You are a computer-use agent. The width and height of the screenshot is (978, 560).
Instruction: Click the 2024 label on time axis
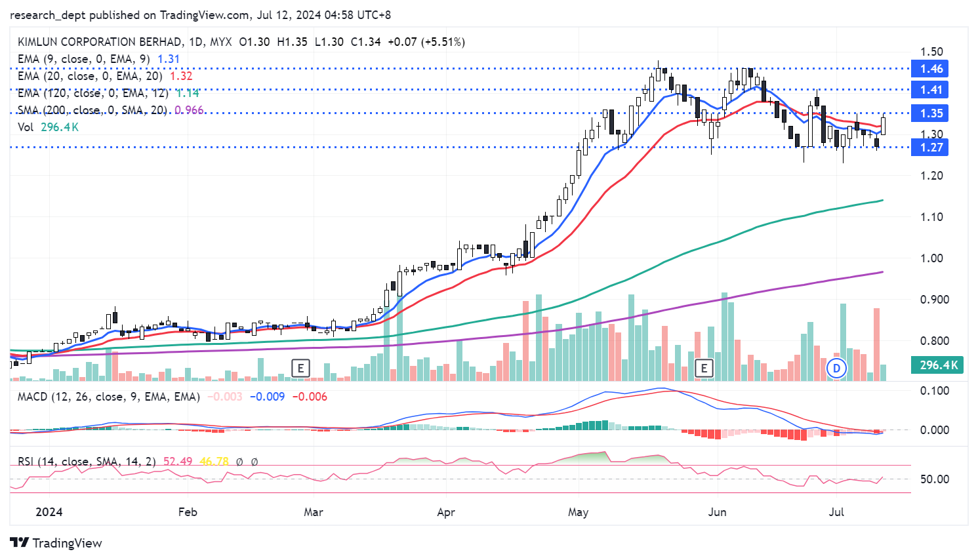point(49,512)
